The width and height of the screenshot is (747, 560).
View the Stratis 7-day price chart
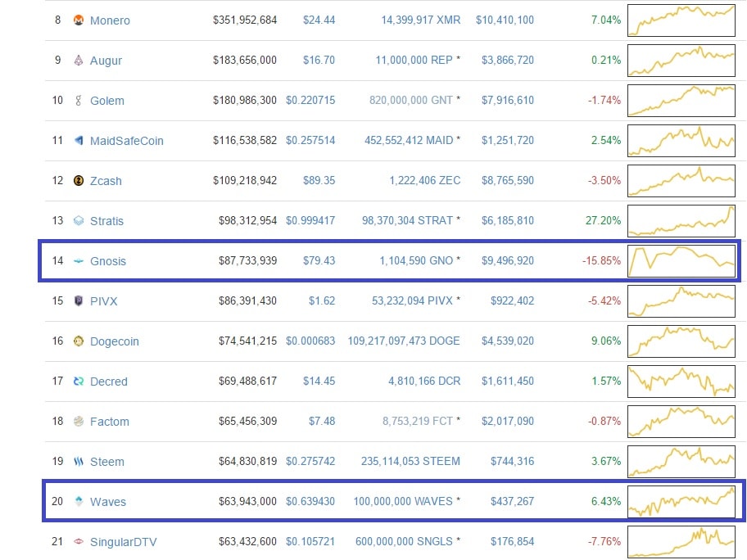(681, 220)
